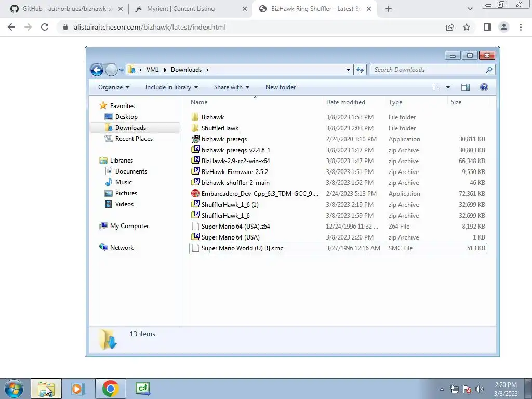Select file name Super Mario 64 (USA) zip
This screenshot has height=399, width=532.
[x=230, y=237]
